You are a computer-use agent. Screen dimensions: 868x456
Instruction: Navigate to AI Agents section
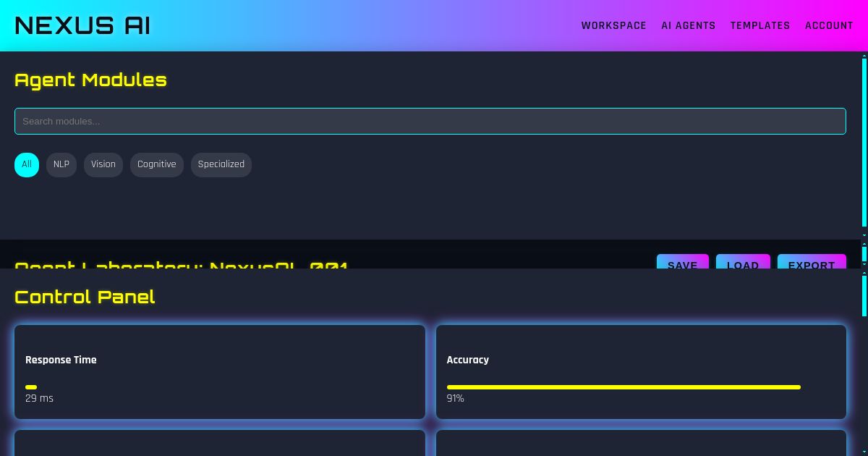pyautogui.click(x=688, y=25)
